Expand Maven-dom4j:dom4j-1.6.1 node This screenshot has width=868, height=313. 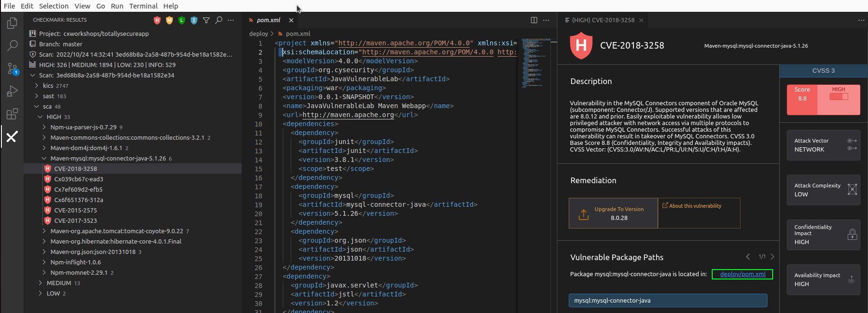click(x=44, y=148)
